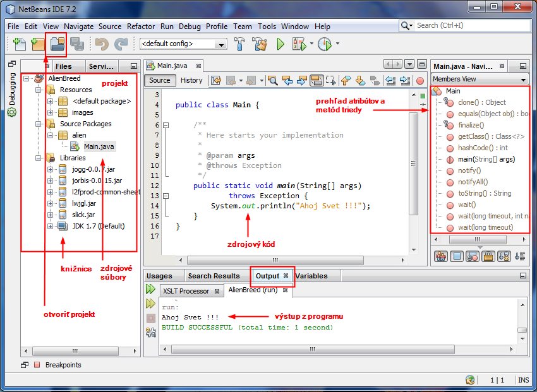Toggle Sort by Source icon in Navigator
This screenshot has width=537, height=392.
coord(520,256)
